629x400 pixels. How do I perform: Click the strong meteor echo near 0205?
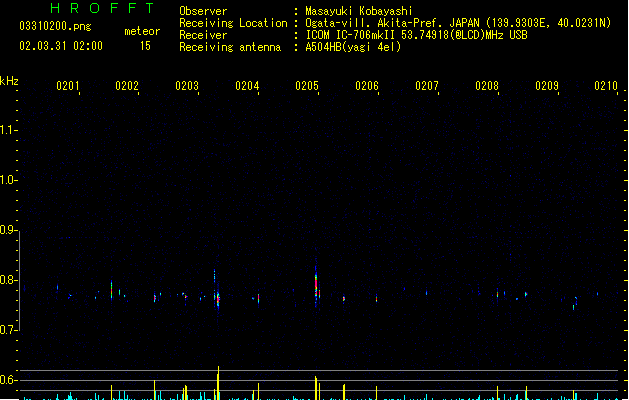tap(317, 284)
